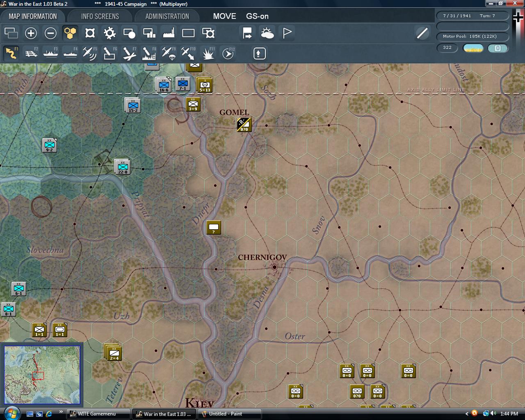The height and width of the screenshot is (420, 525).
Task: Select the MOVE menu item
Action: [x=224, y=16]
